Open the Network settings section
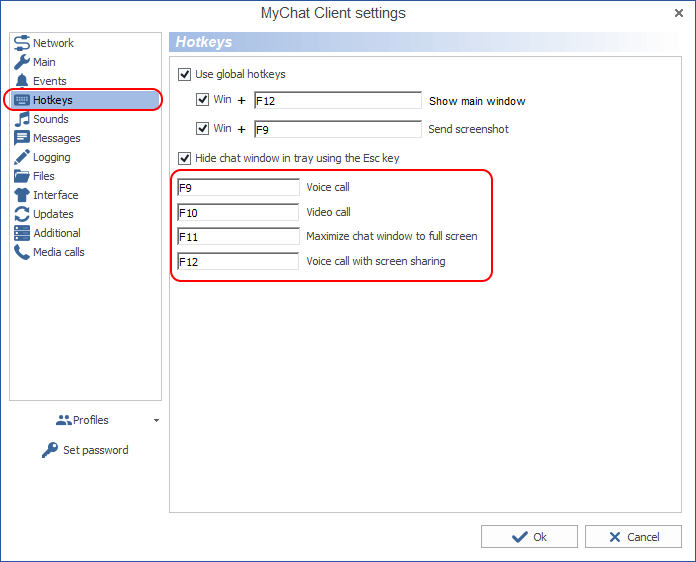 click(53, 43)
